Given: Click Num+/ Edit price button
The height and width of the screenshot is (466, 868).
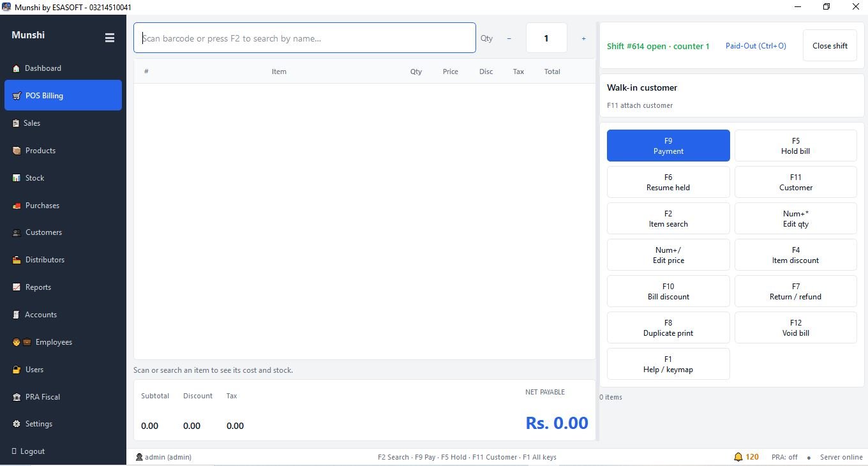Looking at the screenshot, I should point(668,255).
